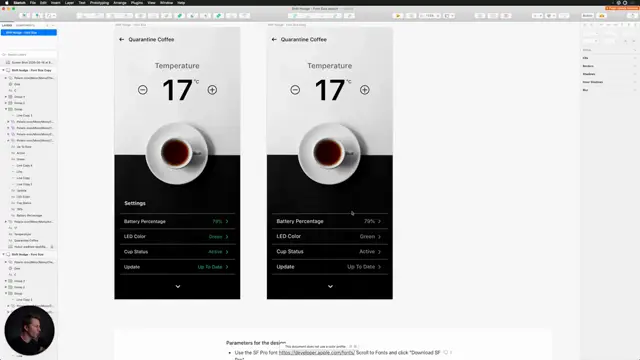Click plus temperature icon in left artboard
The height and width of the screenshot is (360, 640).
tap(212, 90)
